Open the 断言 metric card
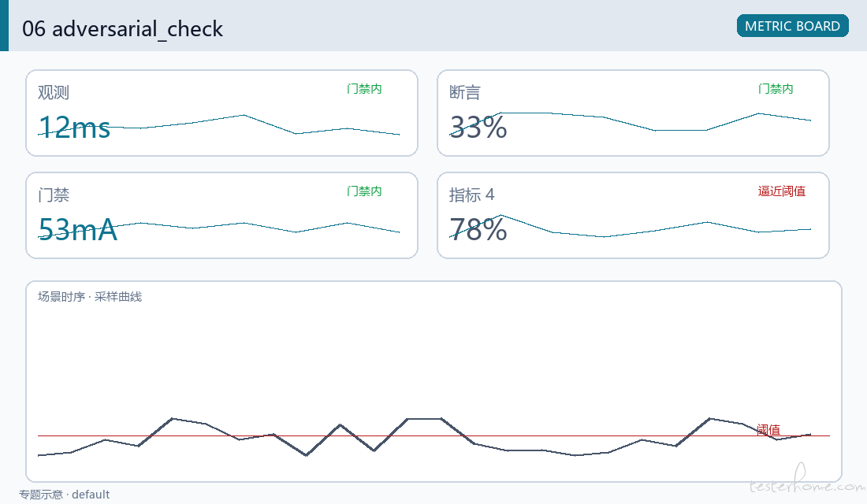 (x=633, y=113)
